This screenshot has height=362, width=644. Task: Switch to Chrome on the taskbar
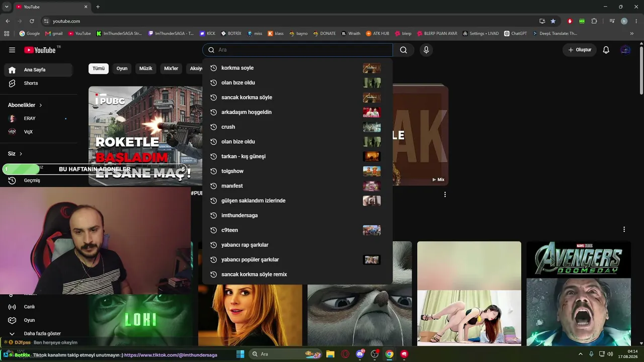389,354
